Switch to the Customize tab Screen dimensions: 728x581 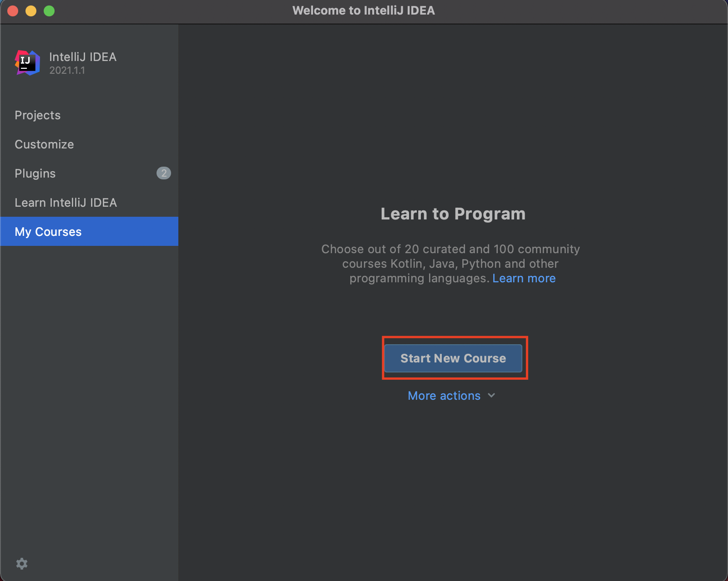[89, 144]
